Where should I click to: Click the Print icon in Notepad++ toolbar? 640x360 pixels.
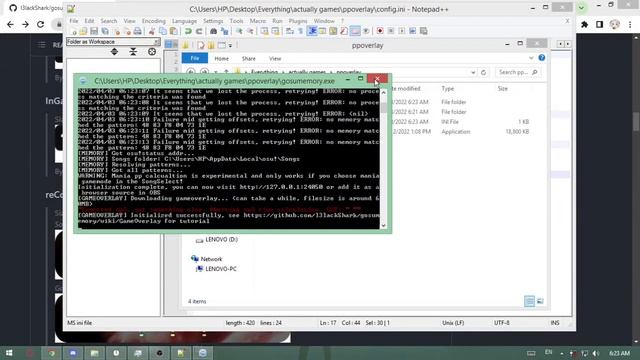click(x=138, y=31)
